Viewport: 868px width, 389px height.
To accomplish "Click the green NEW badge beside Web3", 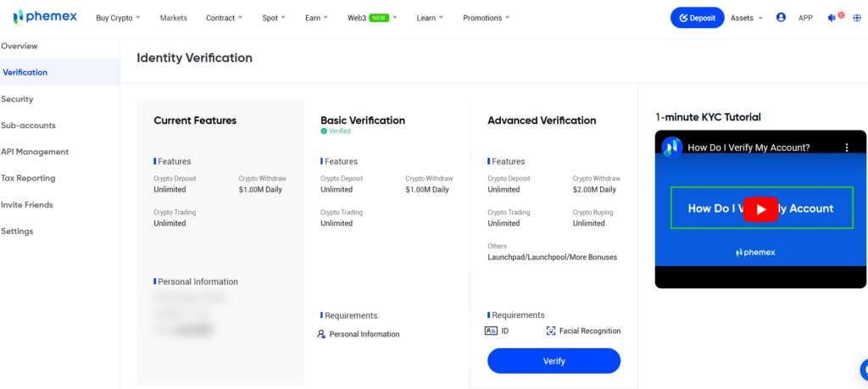I will click(379, 18).
